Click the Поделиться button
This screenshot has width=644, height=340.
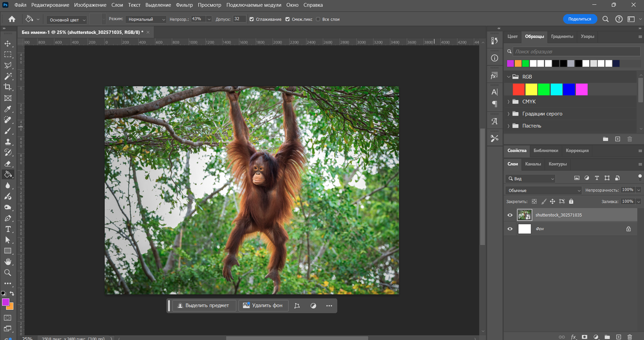(x=580, y=18)
